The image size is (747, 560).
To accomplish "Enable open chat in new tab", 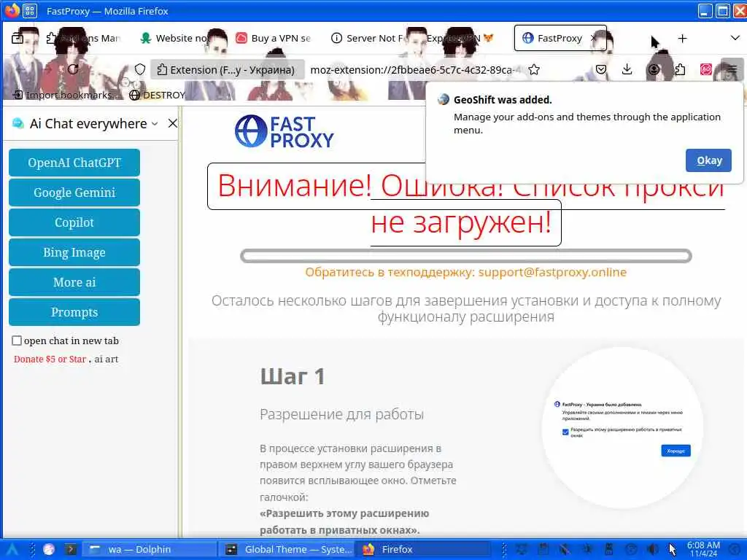I will pyautogui.click(x=17, y=341).
